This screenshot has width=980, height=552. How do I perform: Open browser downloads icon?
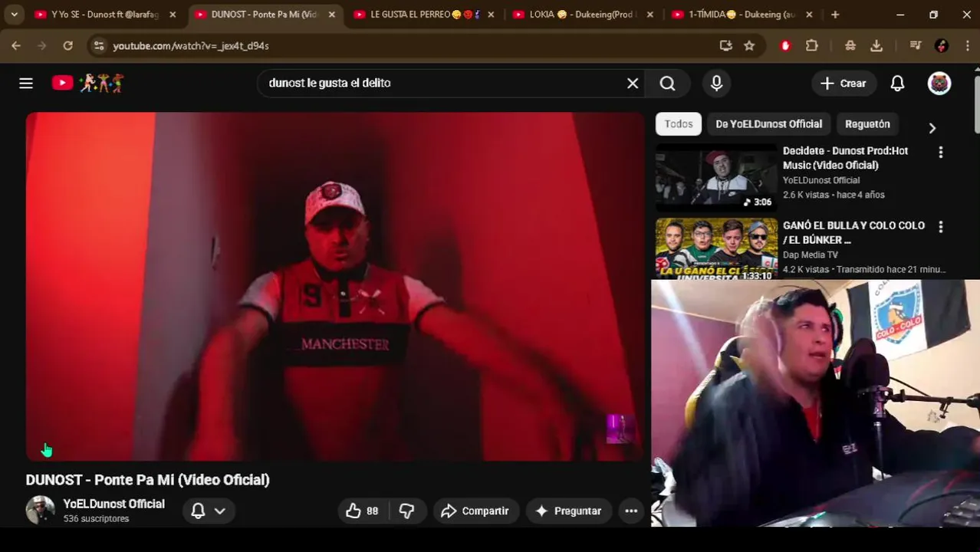(876, 46)
